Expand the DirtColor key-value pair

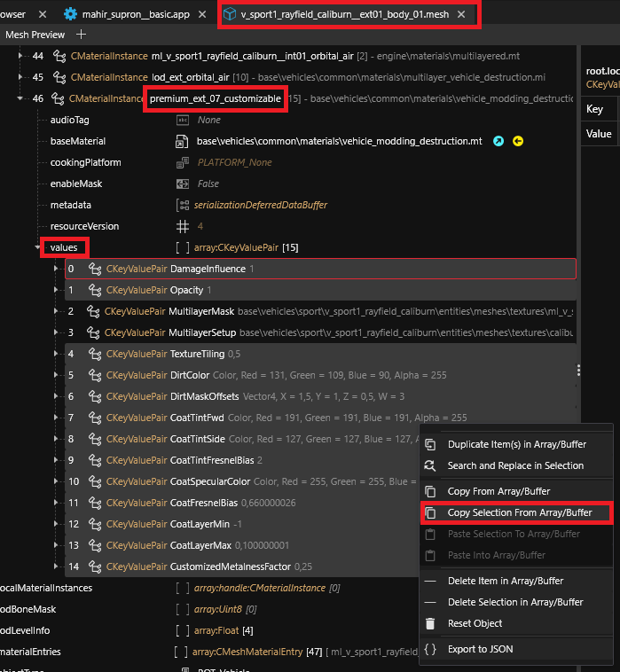point(56,375)
